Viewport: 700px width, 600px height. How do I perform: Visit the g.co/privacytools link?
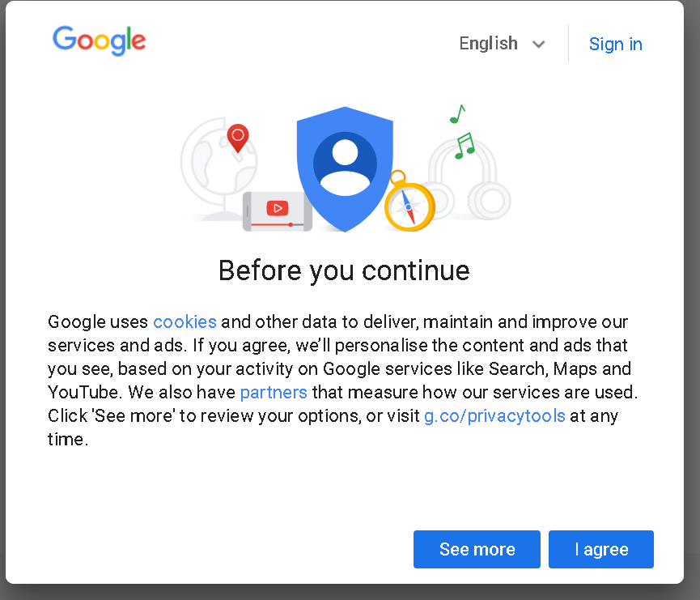pyautogui.click(x=494, y=416)
